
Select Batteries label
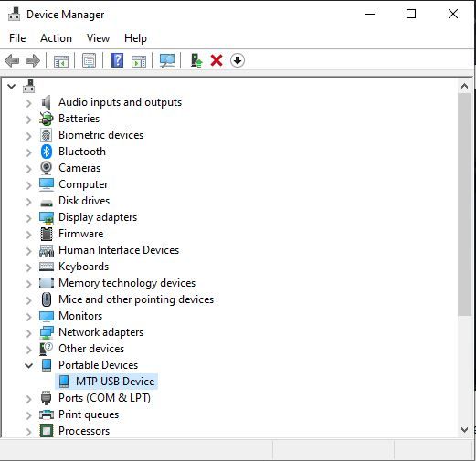click(x=79, y=119)
